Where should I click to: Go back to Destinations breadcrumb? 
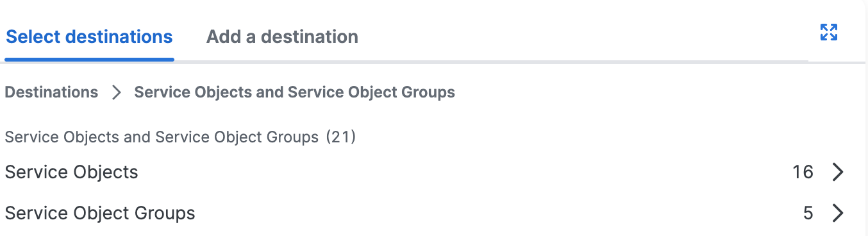[51, 92]
